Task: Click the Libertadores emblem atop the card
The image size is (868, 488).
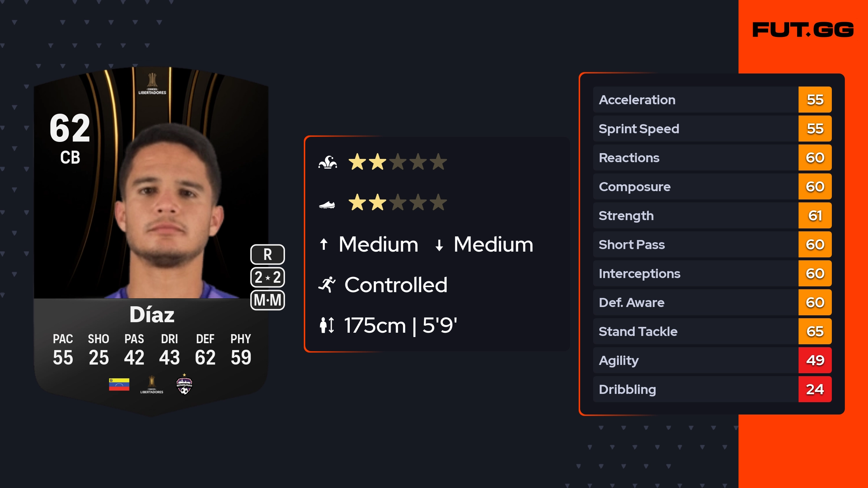Action: (x=152, y=84)
